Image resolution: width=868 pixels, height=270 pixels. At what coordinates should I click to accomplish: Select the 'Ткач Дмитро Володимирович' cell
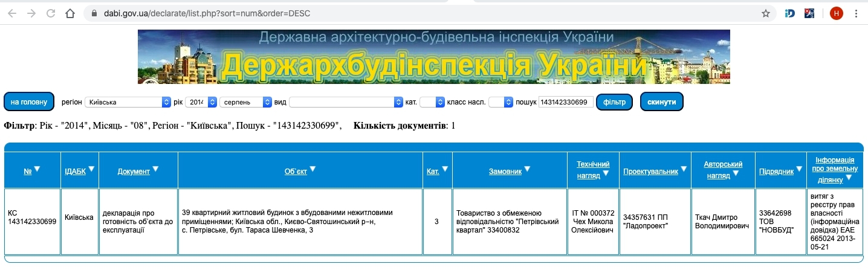(x=723, y=222)
